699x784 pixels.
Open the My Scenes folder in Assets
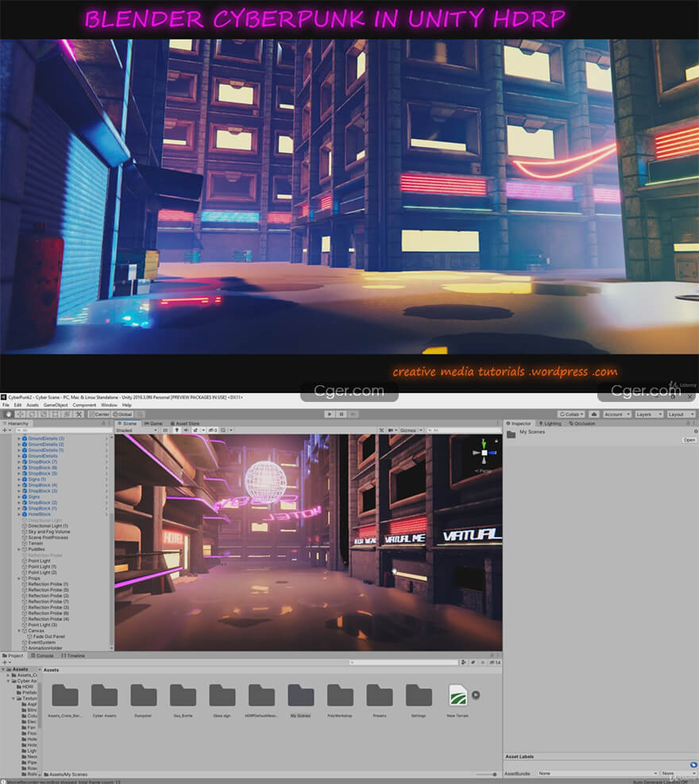pyautogui.click(x=300, y=701)
